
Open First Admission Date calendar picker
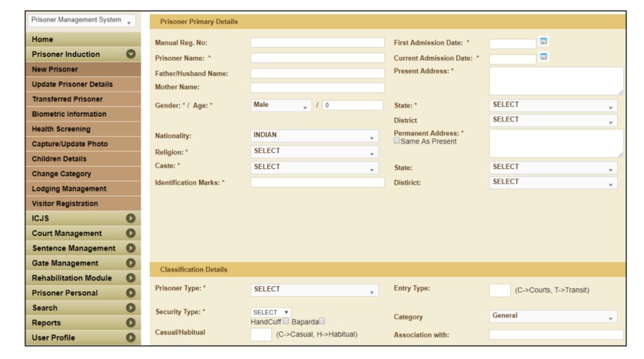click(x=544, y=42)
